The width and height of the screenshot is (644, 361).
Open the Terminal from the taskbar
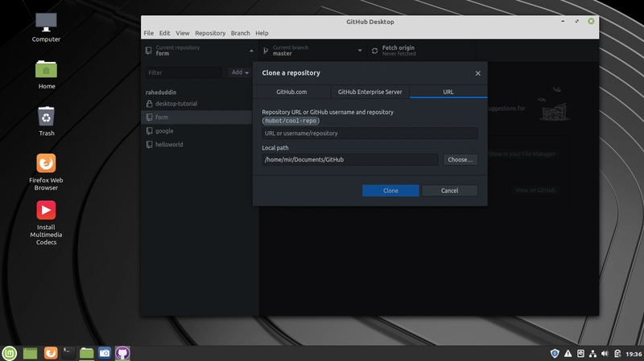pos(68,353)
